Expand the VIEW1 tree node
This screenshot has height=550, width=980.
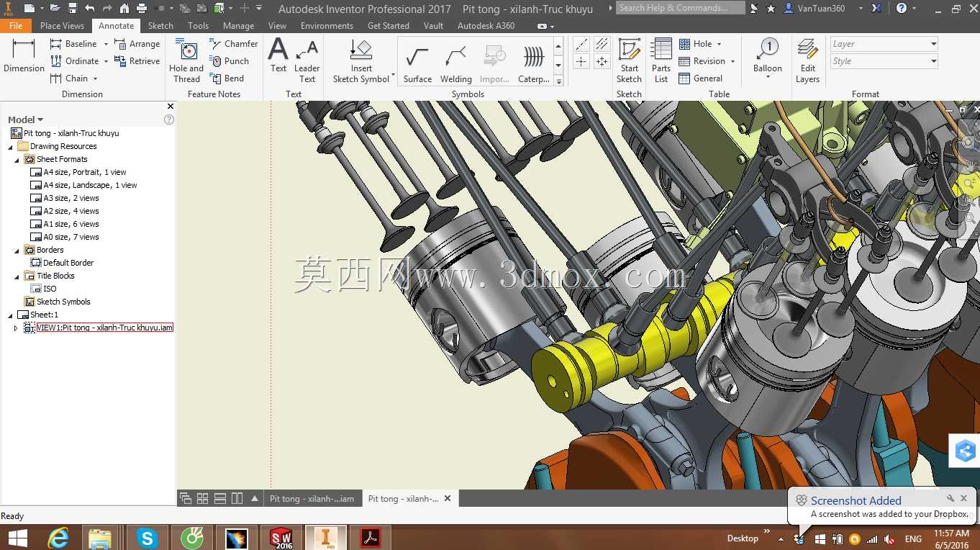point(16,328)
